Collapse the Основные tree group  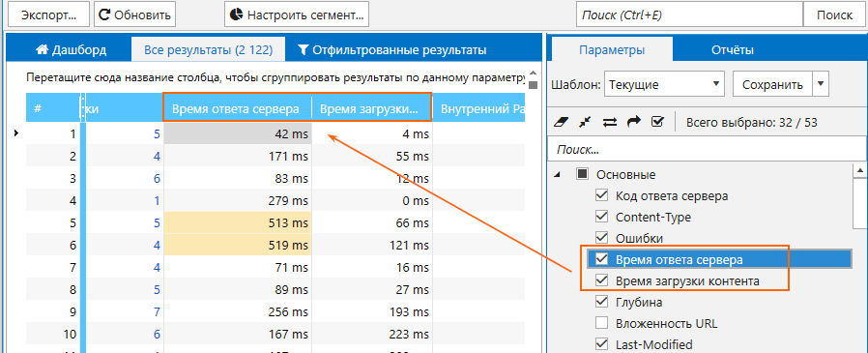[x=558, y=174]
